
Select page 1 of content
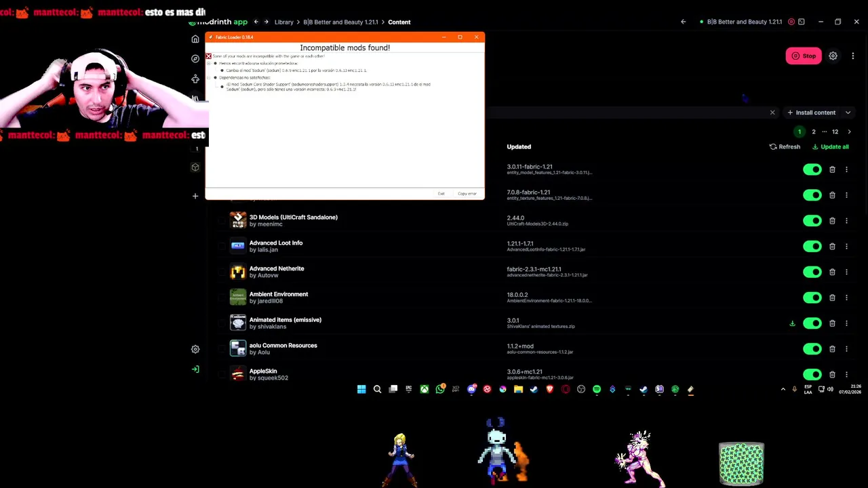click(800, 132)
